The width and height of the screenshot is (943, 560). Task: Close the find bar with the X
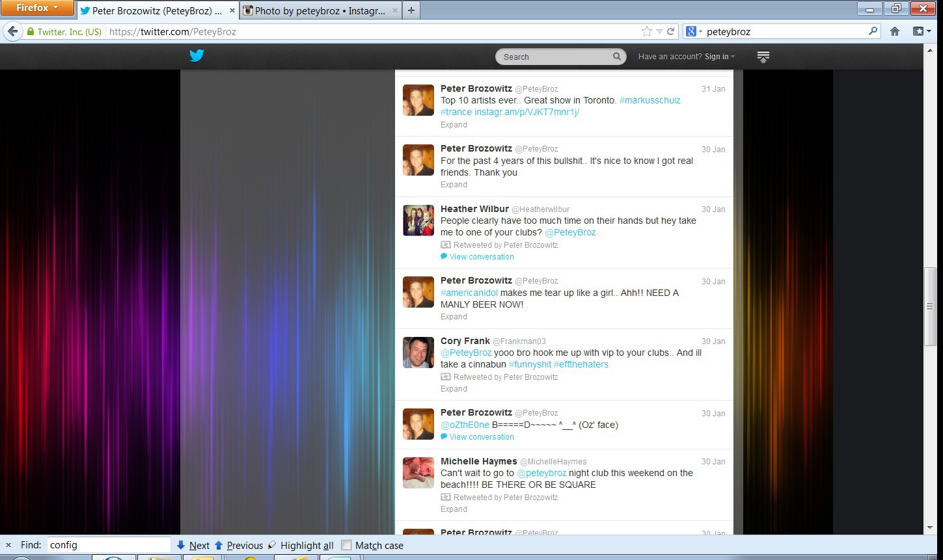[x=8, y=545]
